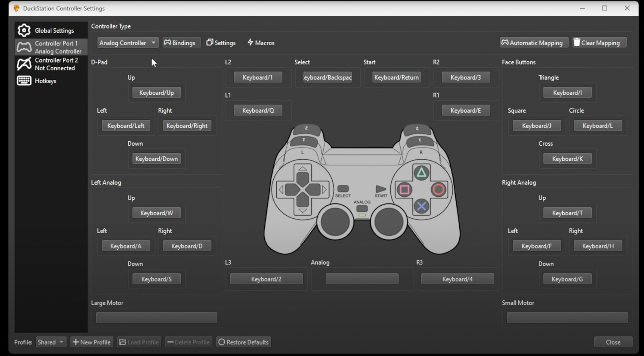Image resolution: width=644 pixels, height=356 pixels.
Task: Rebind Select binding Keyboard/Backspace
Action: click(327, 77)
